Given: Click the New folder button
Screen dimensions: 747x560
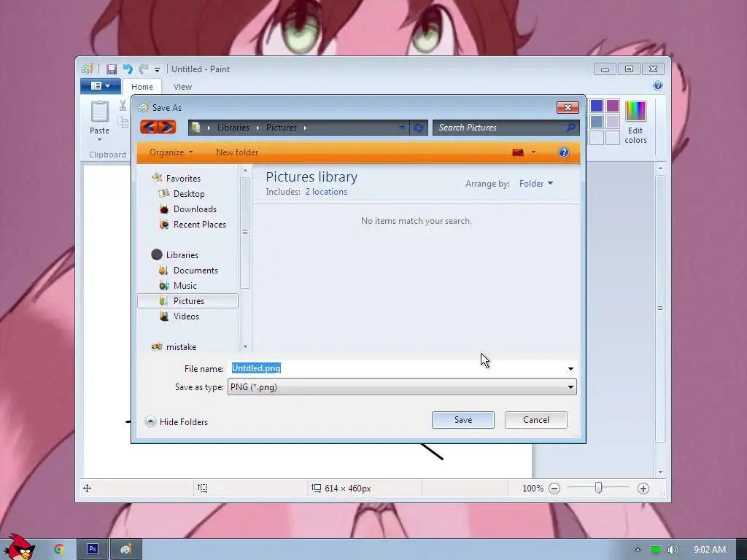Looking at the screenshot, I should pos(237,152).
